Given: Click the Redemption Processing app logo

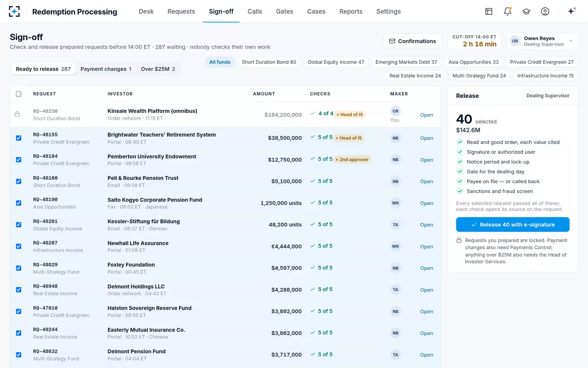Looking at the screenshot, I should 14,11.
